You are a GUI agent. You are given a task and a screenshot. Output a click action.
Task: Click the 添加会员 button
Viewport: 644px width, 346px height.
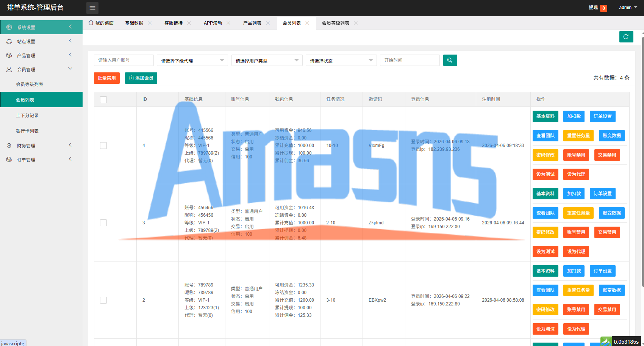[141, 78]
